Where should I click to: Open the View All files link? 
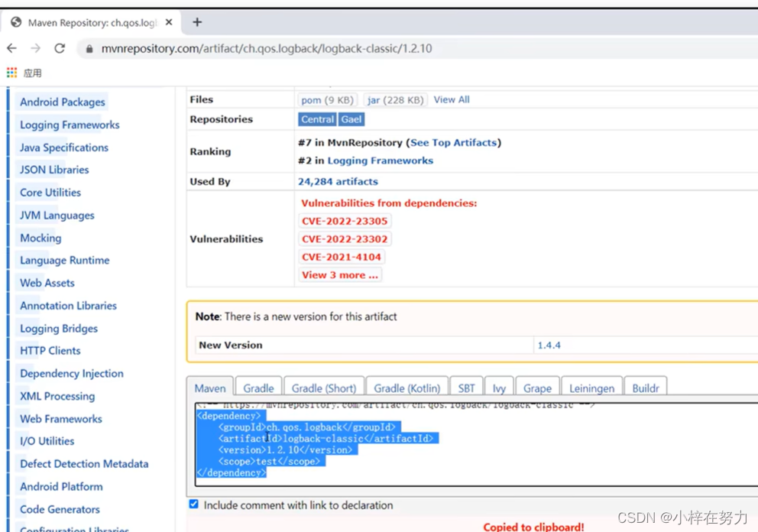(x=452, y=99)
